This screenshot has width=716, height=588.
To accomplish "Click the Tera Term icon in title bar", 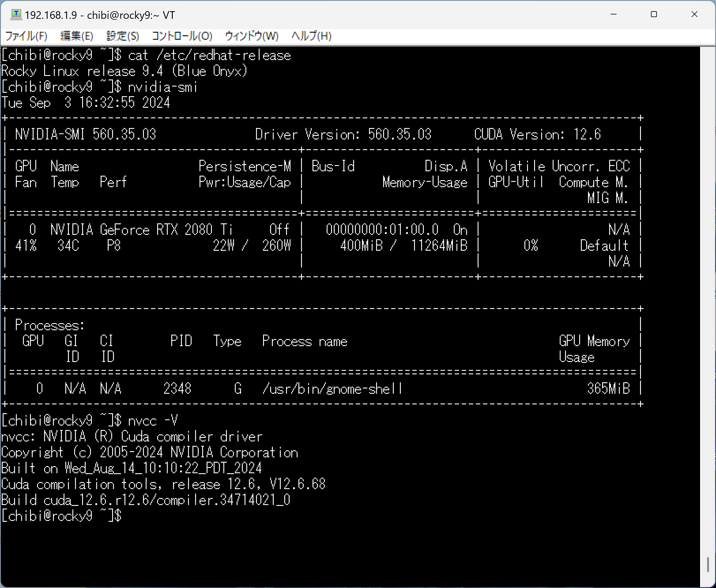I will (x=16, y=14).
